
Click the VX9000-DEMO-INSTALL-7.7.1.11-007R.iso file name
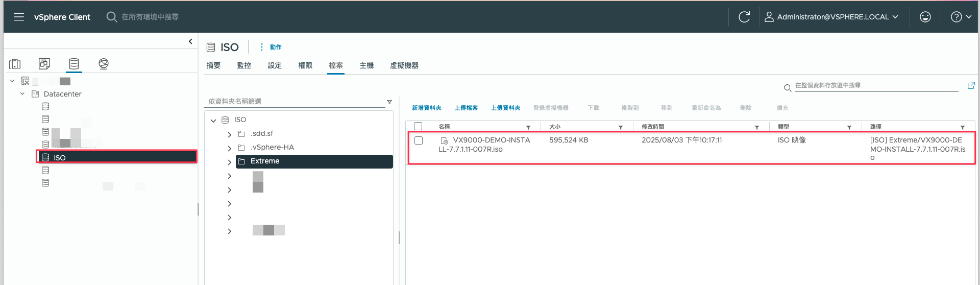tap(484, 145)
